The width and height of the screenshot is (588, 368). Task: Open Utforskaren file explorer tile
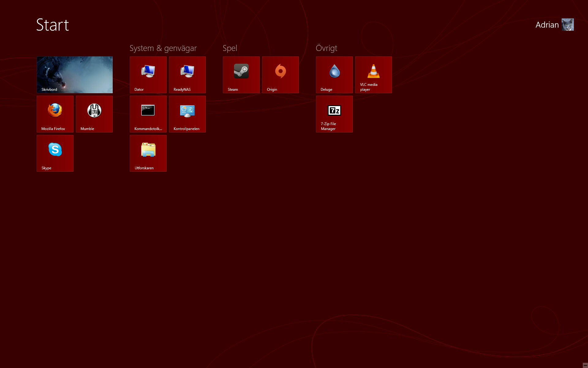[x=148, y=153]
